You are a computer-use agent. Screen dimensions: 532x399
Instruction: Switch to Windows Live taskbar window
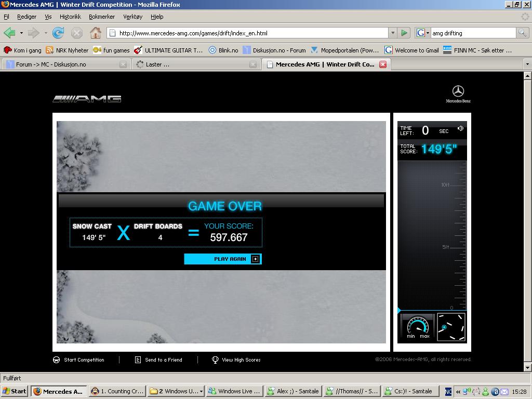234,391
